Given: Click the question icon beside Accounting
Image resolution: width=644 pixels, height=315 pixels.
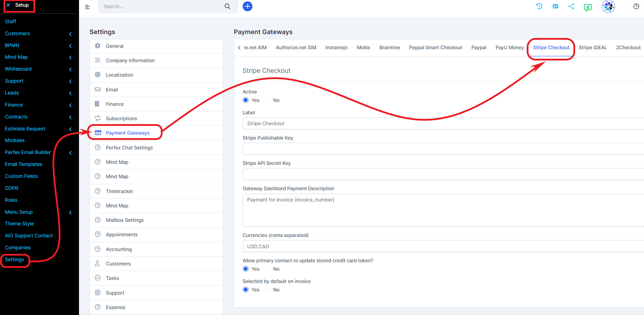Looking at the screenshot, I should (98, 249).
